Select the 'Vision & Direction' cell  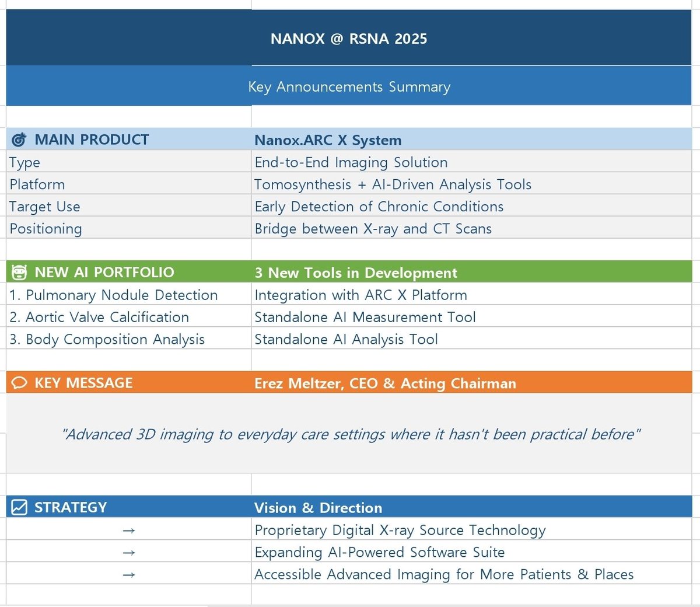point(471,507)
